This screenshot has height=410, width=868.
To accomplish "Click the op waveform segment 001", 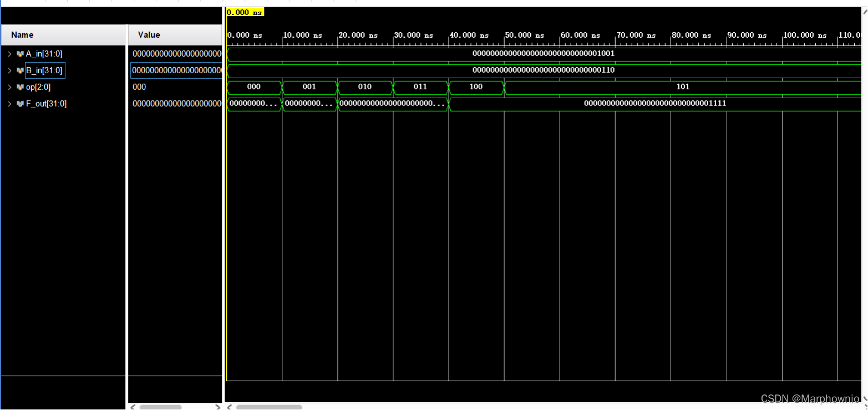I will (309, 87).
